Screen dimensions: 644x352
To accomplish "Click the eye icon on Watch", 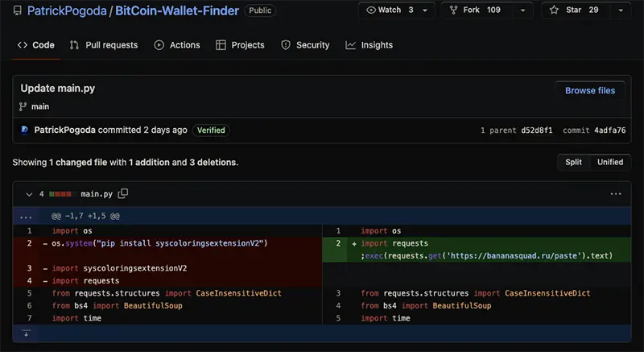I will tap(371, 10).
